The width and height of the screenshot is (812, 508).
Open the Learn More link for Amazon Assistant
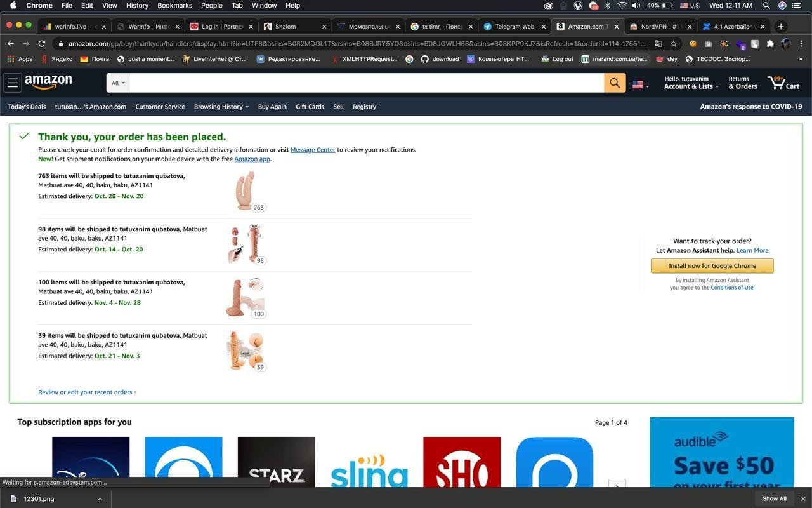click(752, 250)
